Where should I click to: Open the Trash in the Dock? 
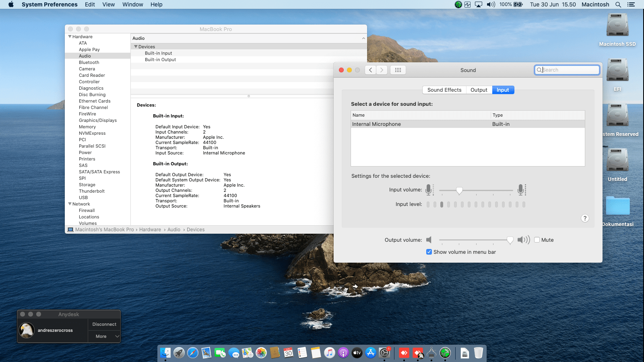pyautogui.click(x=478, y=353)
